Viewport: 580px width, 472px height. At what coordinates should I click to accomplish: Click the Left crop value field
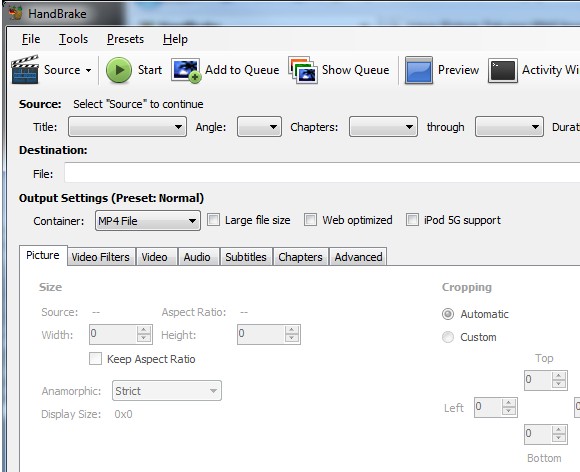point(488,407)
